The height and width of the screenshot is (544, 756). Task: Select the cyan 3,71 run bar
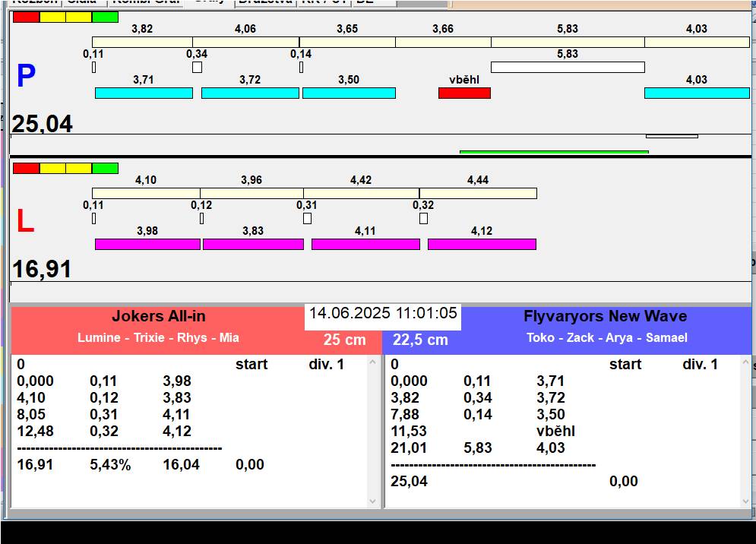pos(144,93)
